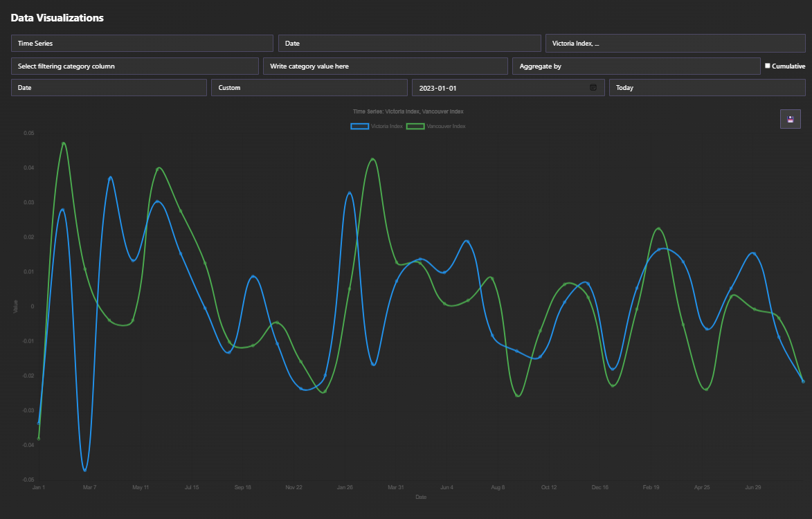Open Select filtering category column dropdown
This screenshot has height=519, width=812.
tap(135, 66)
